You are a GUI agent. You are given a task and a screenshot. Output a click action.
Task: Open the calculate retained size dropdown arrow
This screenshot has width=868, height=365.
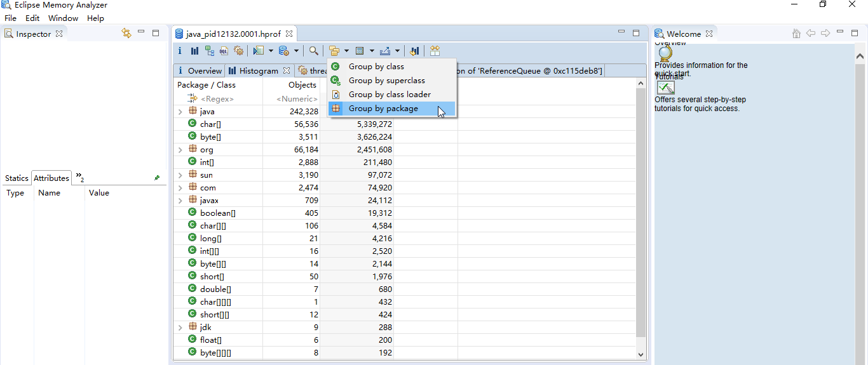tap(372, 51)
